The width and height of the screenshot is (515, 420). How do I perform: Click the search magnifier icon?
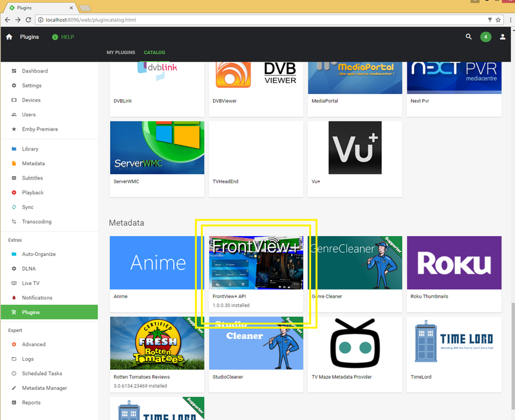[469, 37]
